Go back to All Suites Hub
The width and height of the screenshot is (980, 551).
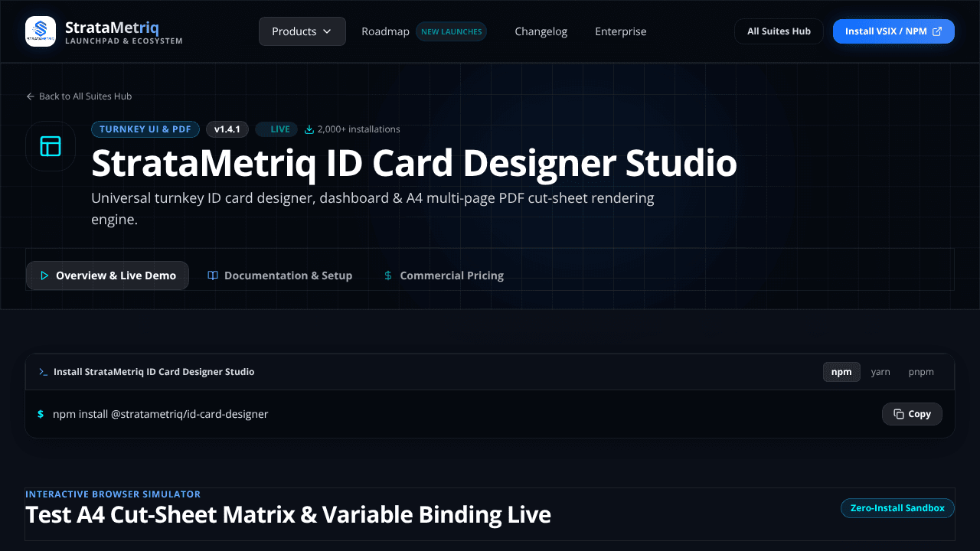coord(79,96)
